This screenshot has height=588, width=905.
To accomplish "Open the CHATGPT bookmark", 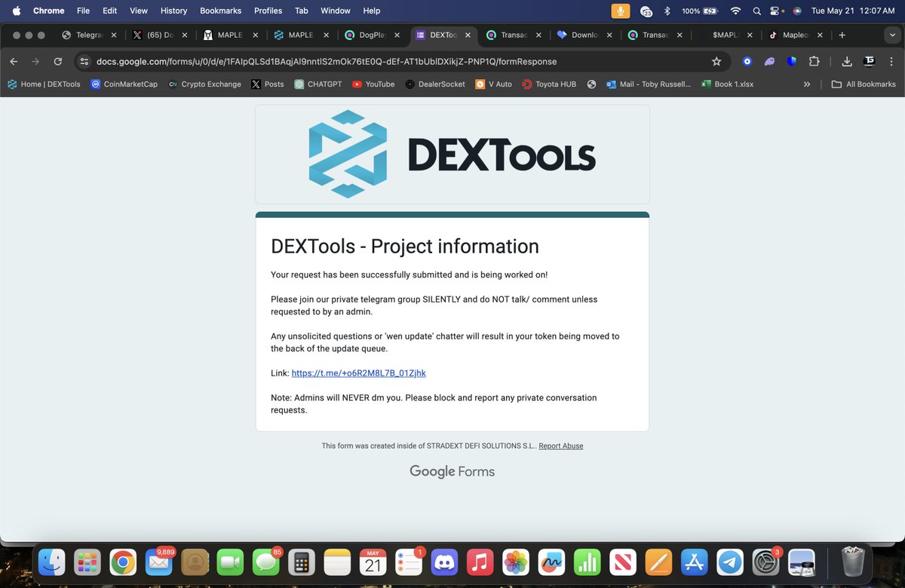I will [320, 84].
